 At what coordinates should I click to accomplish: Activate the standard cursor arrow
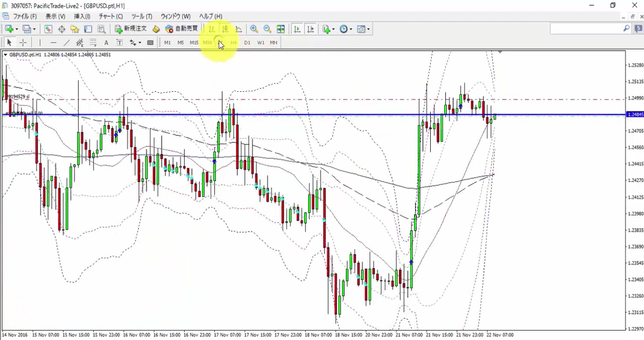(9, 43)
